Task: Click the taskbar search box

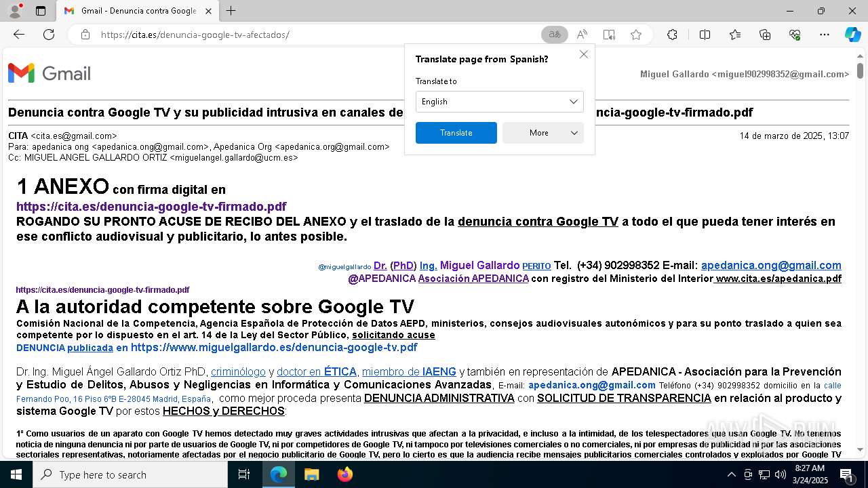Action: [x=130, y=474]
